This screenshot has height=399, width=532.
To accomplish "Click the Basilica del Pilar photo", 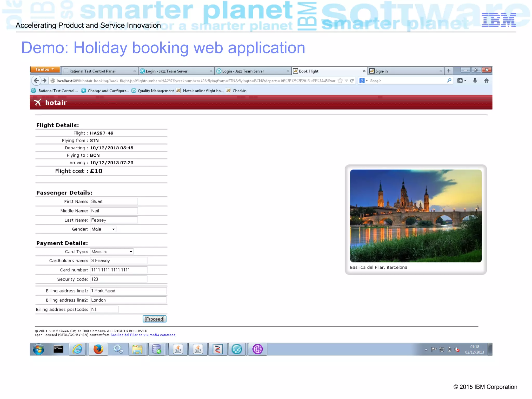I will 416,216.
